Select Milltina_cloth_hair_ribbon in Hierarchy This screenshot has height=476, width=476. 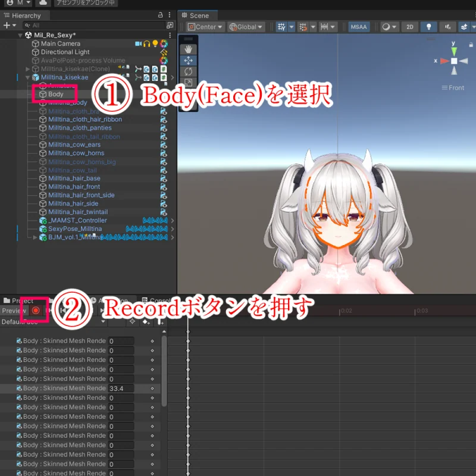tap(85, 120)
